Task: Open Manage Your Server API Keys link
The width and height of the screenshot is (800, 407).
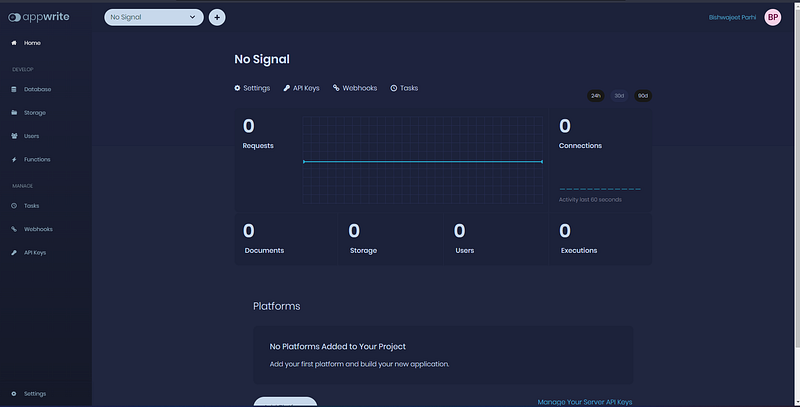Action: tap(585, 402)
